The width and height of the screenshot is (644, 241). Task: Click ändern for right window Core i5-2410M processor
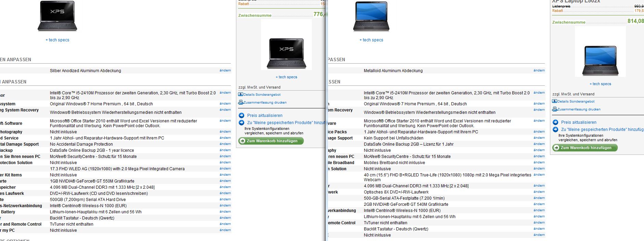(539, 93)
